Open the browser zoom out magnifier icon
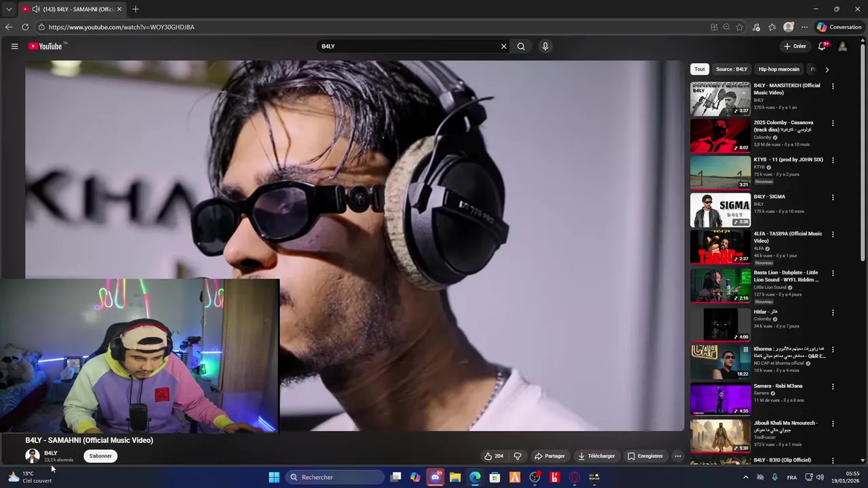 (x=727, y=27)
